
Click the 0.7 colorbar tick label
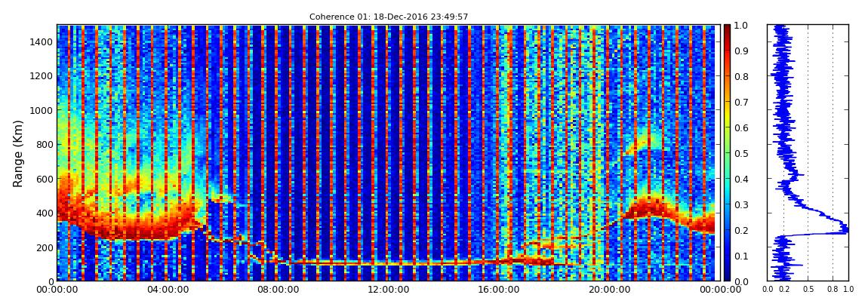(x=741, y=103)
